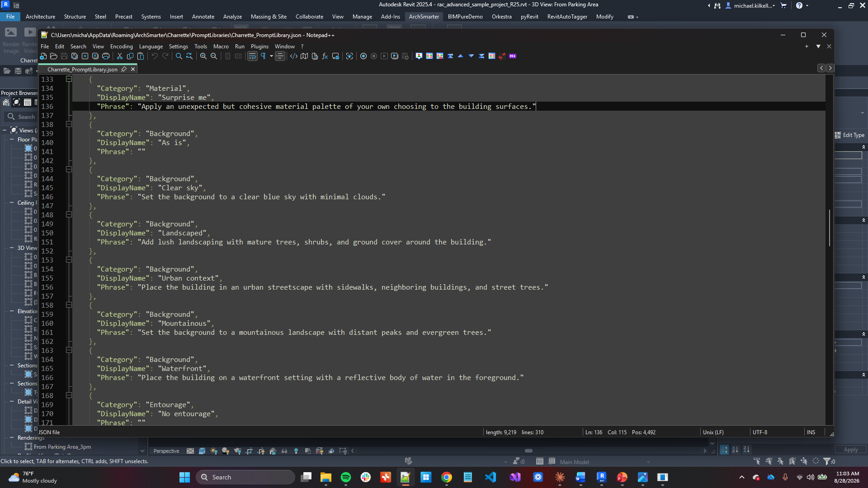Toggle INS insert mode in status bar
The image size is (868, 488).
811,432
